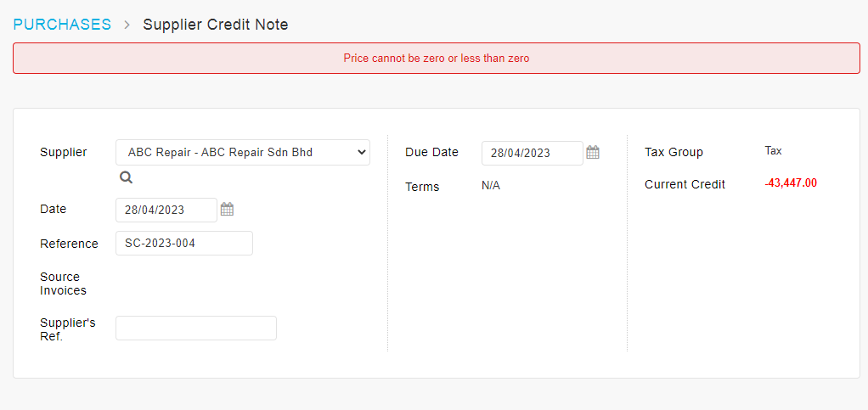This screenshot has height=410, width=868.
Task: Focus the Reference field SC-2023-004
Action: coord(183,243)
